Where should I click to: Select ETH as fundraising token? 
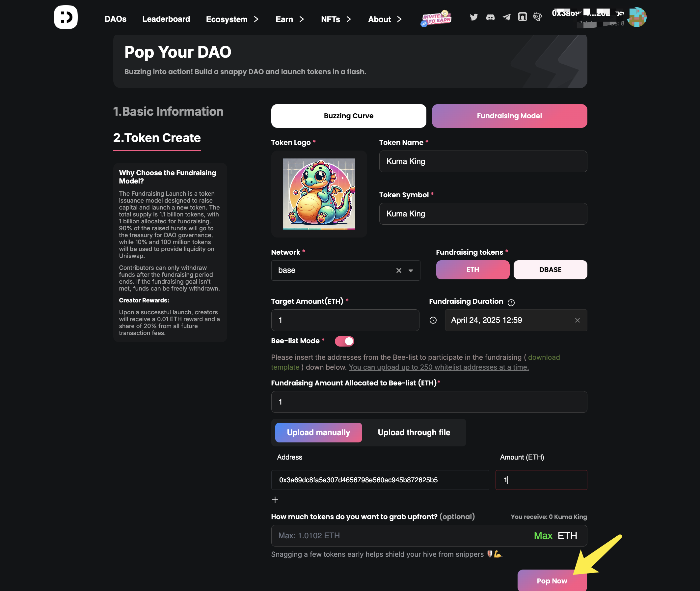click(x=473, y=270)
